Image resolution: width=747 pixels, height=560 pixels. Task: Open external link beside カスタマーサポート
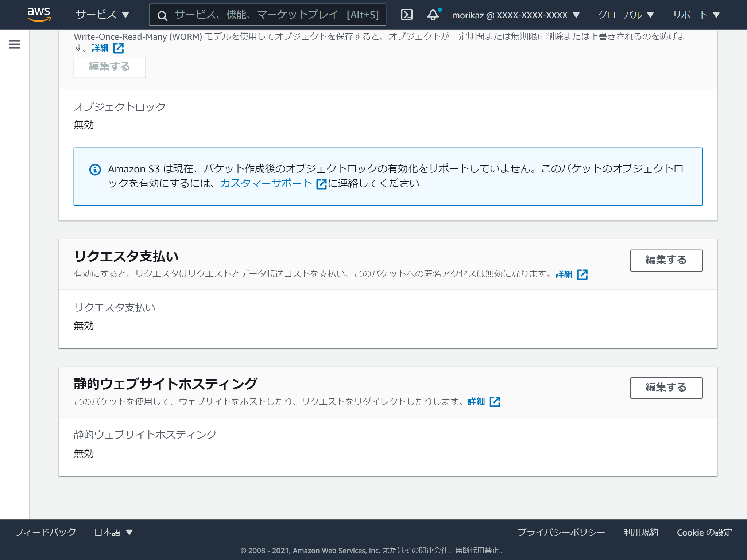click(321, 184)
